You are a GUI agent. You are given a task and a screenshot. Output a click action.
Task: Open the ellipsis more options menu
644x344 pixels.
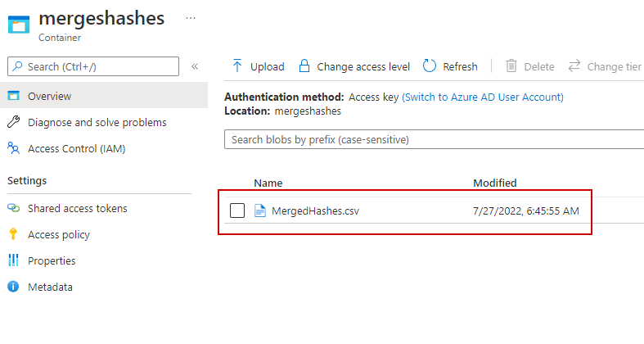point(191,17)
